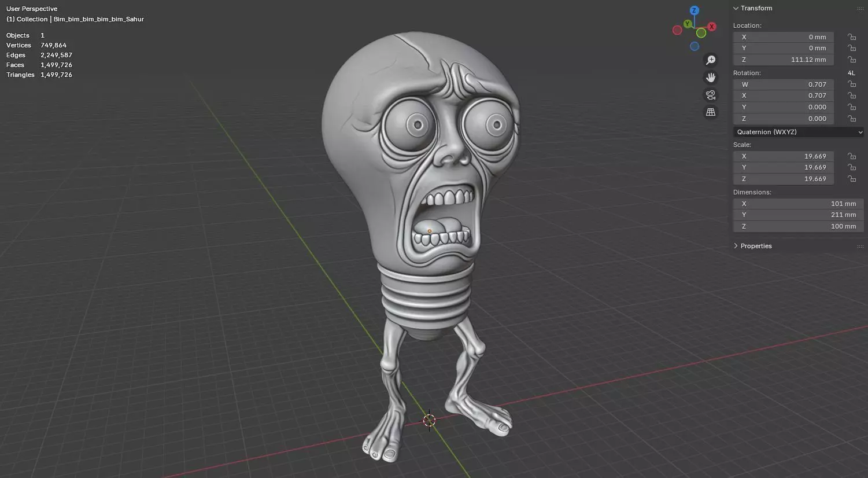Click Transform panel drag grip dots

[860, 9]
